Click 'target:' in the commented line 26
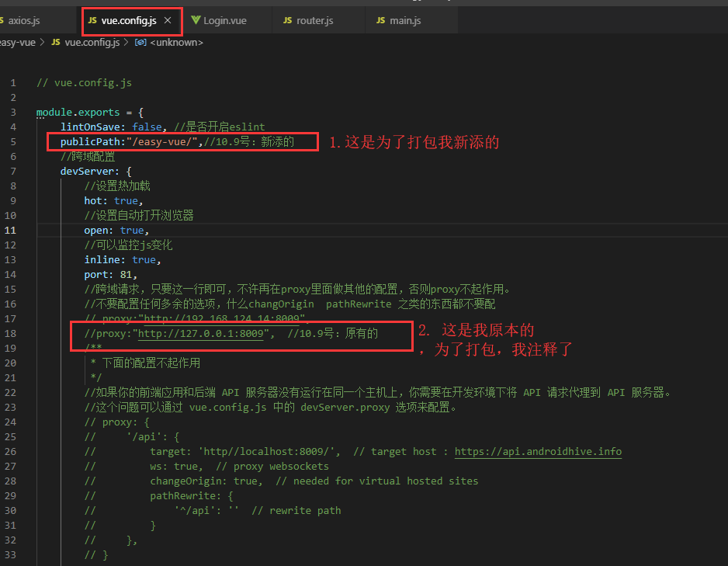Viewport: 728px width, 566px height. pos(171,451)
